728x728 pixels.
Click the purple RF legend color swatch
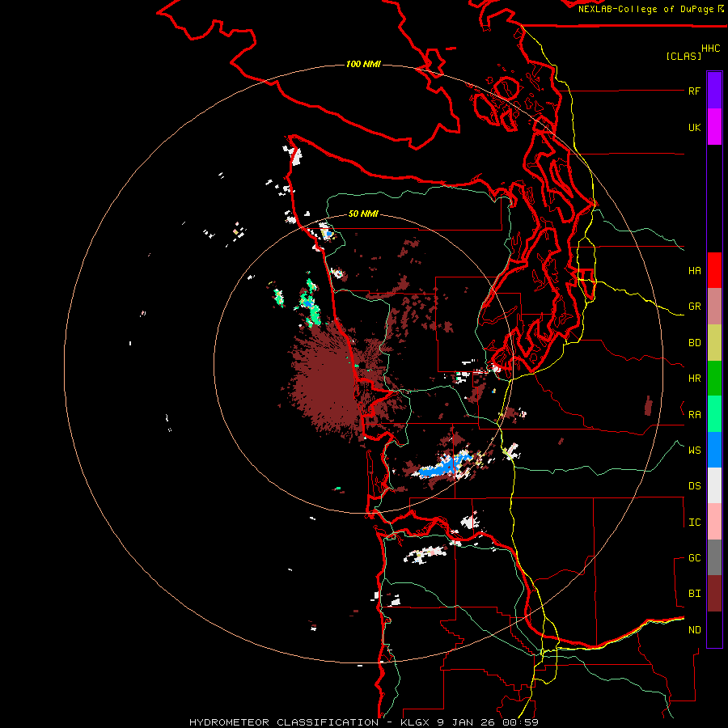point(714,90)
